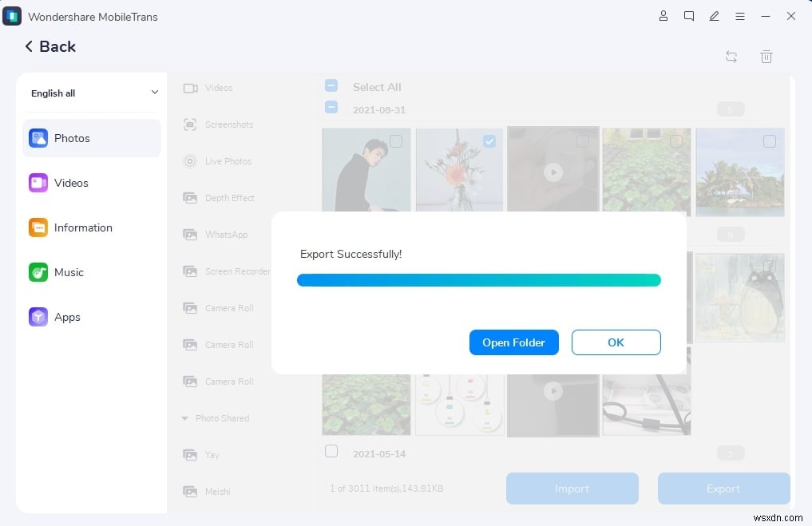Select the Music category in sidebar

click(x=69, y=272)
